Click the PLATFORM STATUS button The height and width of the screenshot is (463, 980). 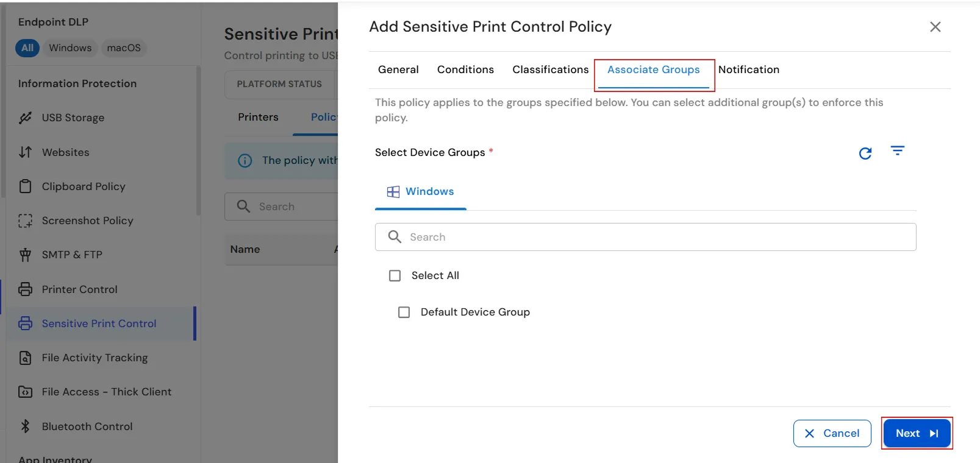(x=279, y=84)
